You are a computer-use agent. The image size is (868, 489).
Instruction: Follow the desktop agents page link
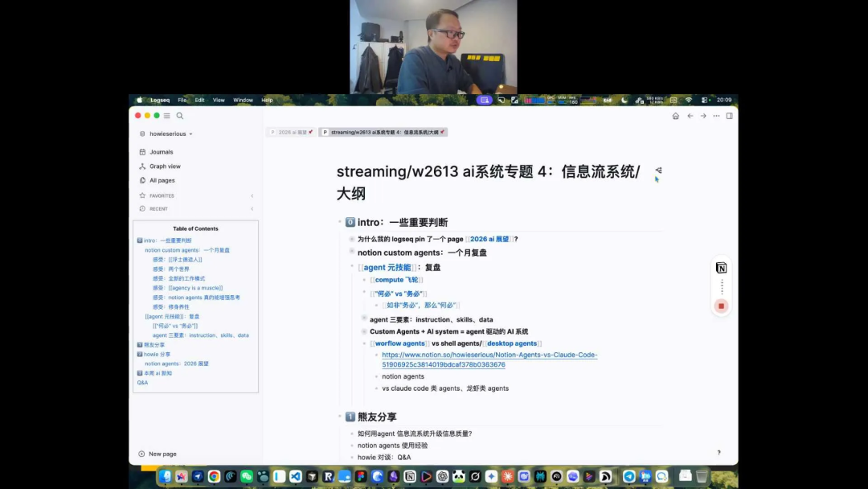(511, 343)
